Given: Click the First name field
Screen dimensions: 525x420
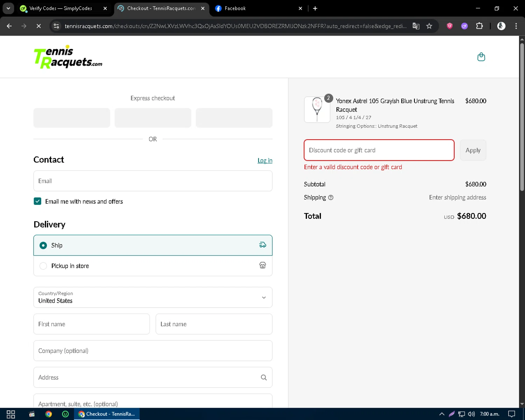Looking at the screenshot, I should click(92, 324).
